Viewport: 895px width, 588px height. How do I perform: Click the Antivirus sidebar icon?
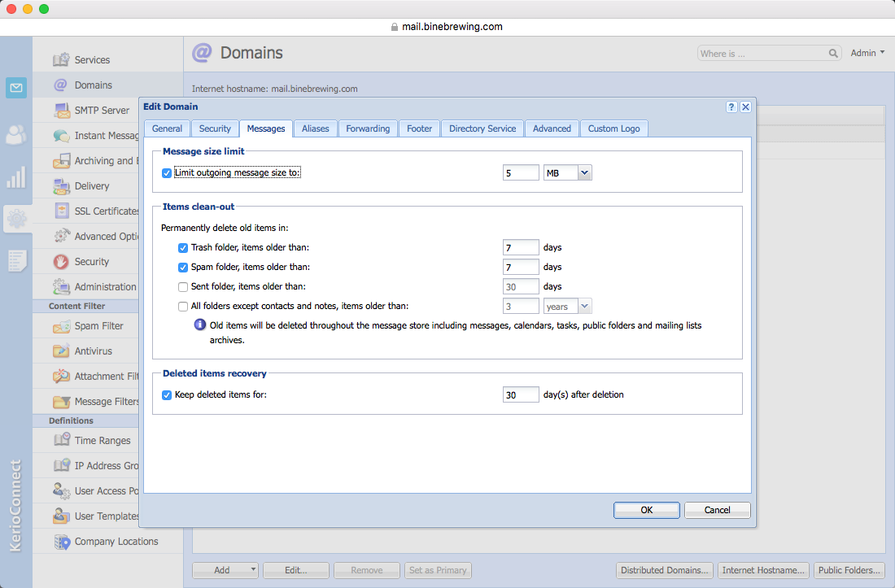(x=61, y=351)
